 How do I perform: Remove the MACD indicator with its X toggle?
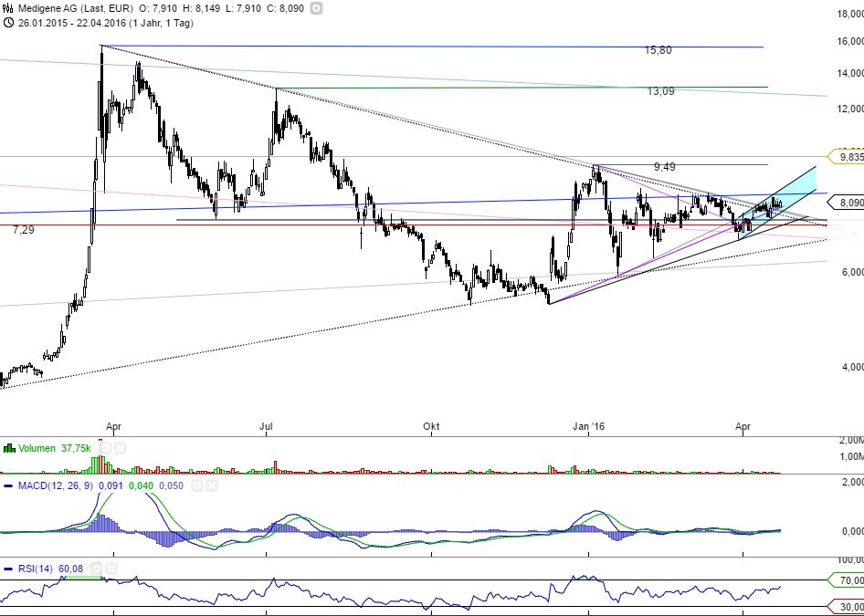tap(212, 486)
